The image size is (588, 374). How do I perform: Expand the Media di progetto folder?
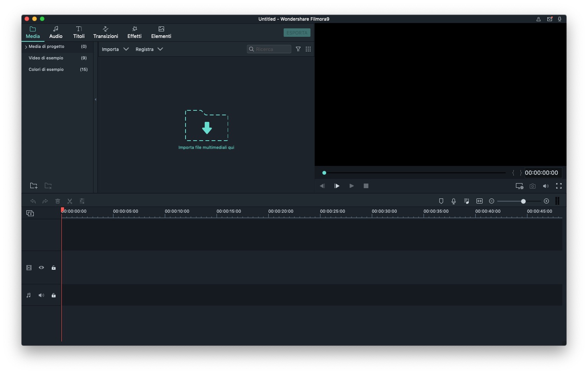tap(26, 47)
